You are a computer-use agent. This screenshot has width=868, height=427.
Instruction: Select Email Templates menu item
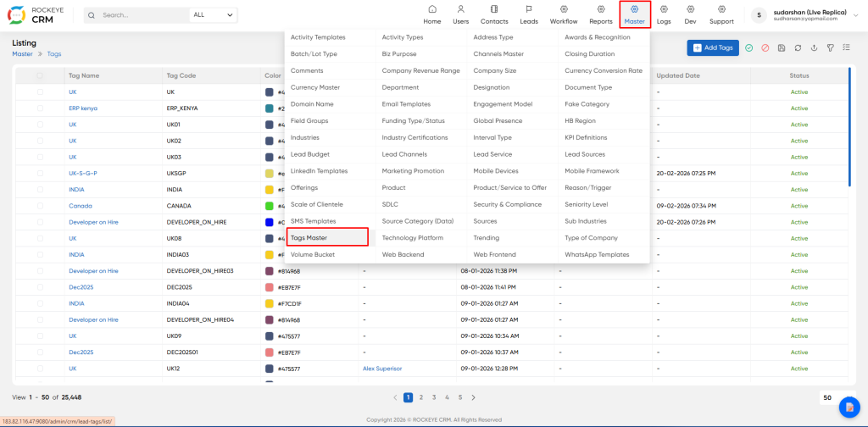406,104
